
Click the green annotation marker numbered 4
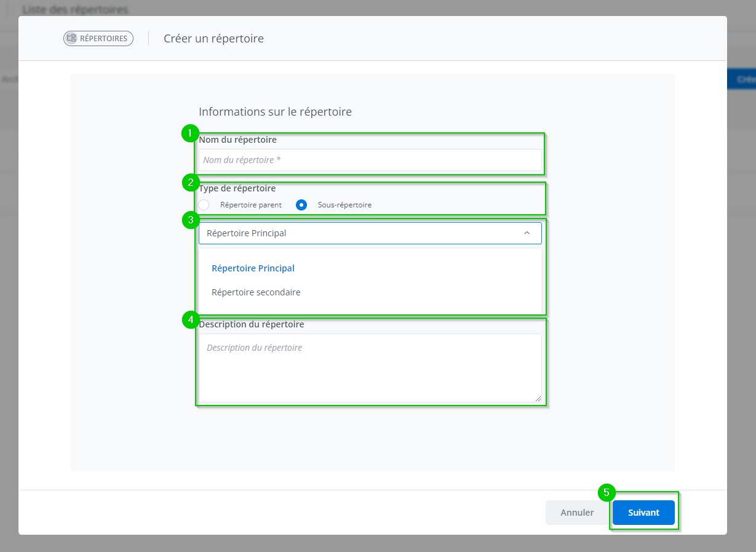[191, 319]
